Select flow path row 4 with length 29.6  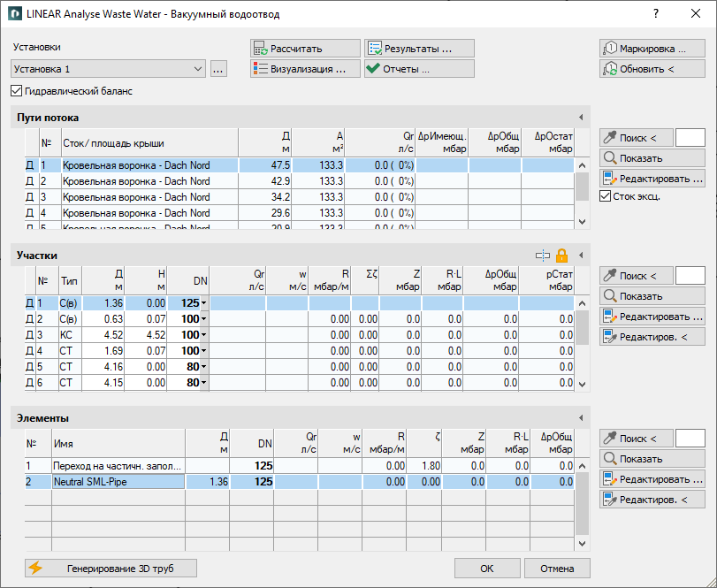(300, 213)
